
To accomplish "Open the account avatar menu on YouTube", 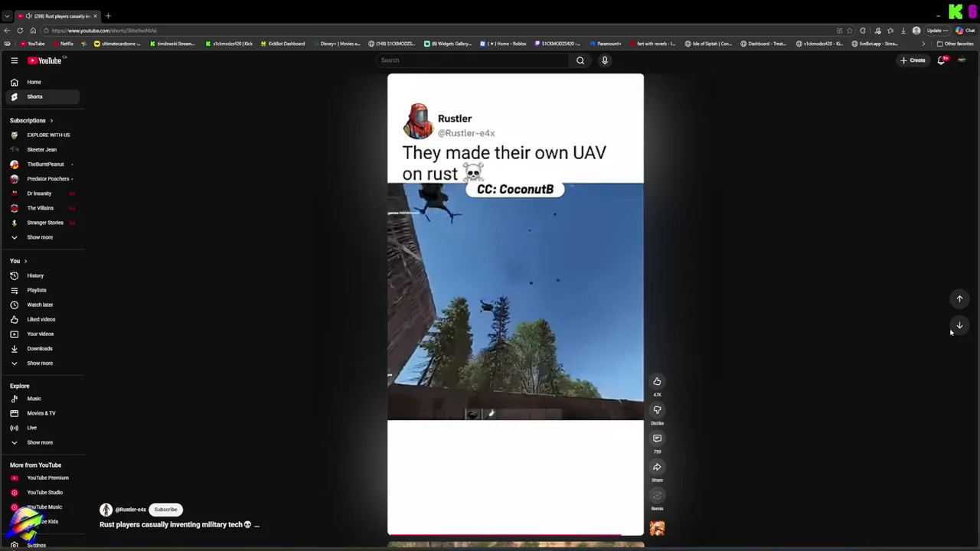I will coord(962,60).
